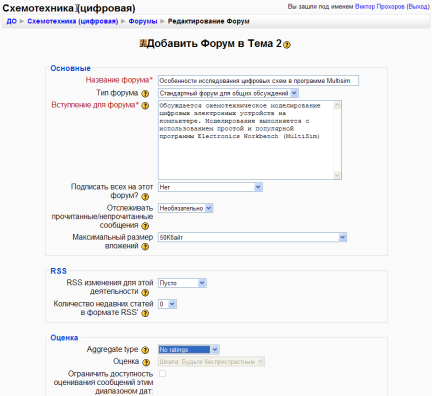Click help icon beside Оценка field
Image resolution: width=432 pixels, height=396 pixels.
tap(146, 362)
